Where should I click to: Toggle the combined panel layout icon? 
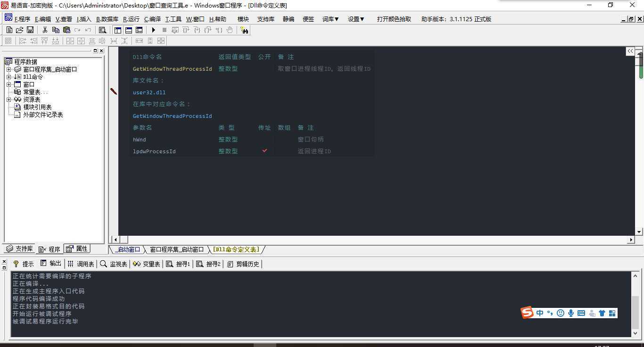(x=139, y=30)
